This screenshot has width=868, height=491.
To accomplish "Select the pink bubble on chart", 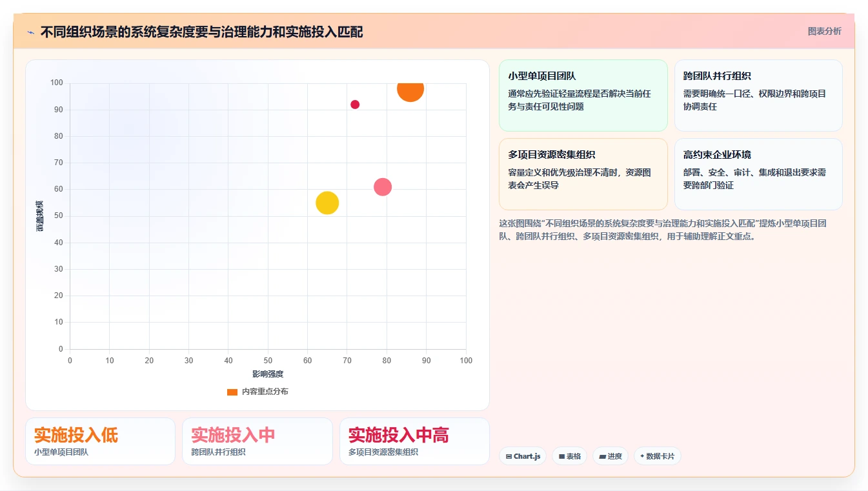I will click(x=383, y=187).
